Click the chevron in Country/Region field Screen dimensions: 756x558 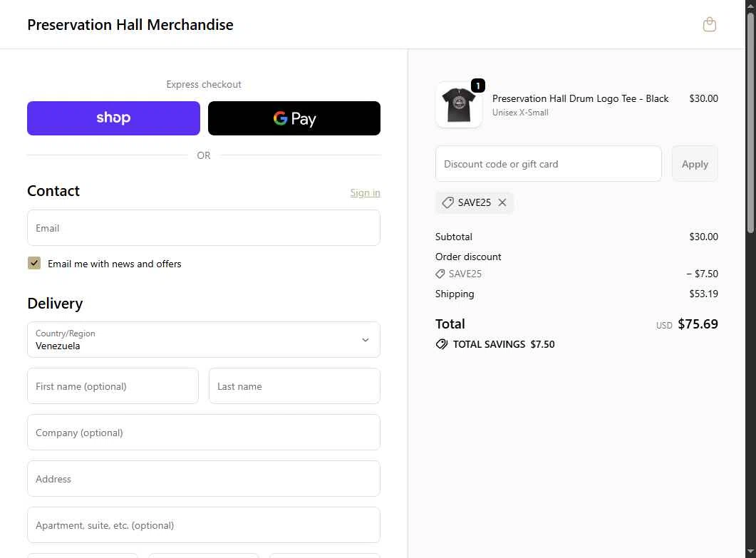(366, 340)
